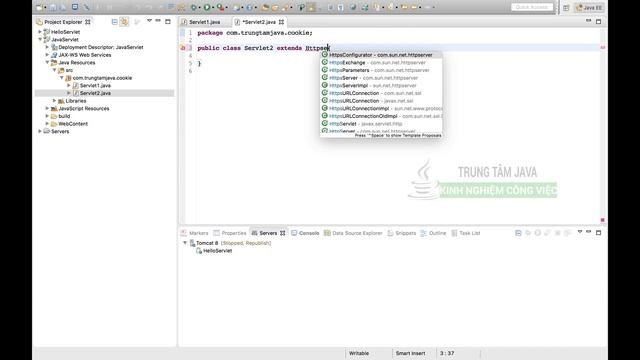Open the Snippets tab
Image resolution: width=640 pixels, height=360 pixels.
point(402,233)
